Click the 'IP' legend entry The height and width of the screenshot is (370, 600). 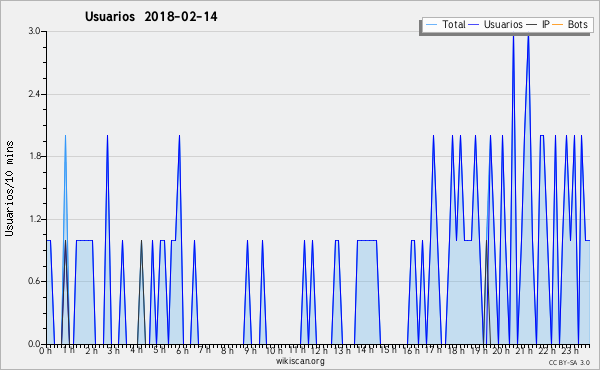(546, 24)
